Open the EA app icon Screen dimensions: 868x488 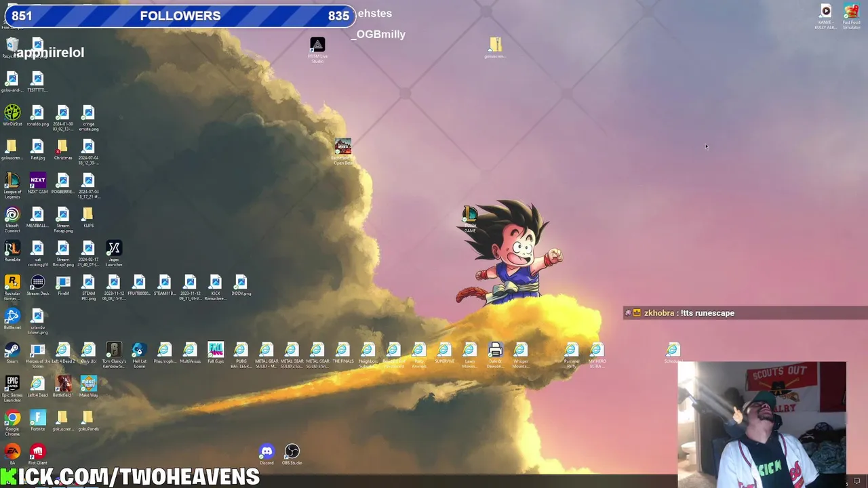[x=12, y=454]
